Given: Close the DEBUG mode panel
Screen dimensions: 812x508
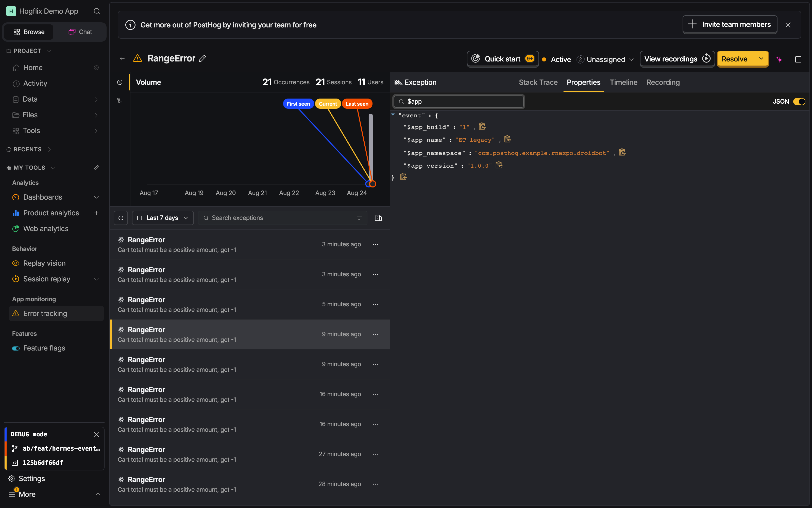Looking at the screenshot, I should pyautogui.click(x=96, y=434).
